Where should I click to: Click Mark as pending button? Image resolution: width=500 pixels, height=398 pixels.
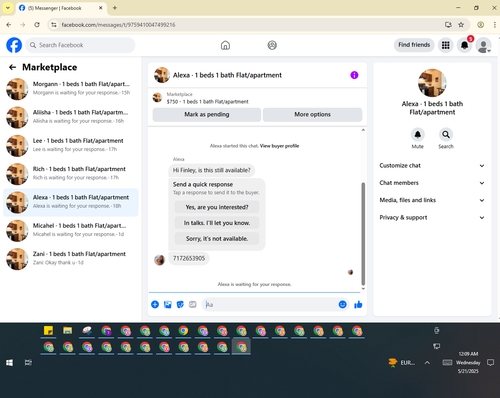click(x=207, y=114)
